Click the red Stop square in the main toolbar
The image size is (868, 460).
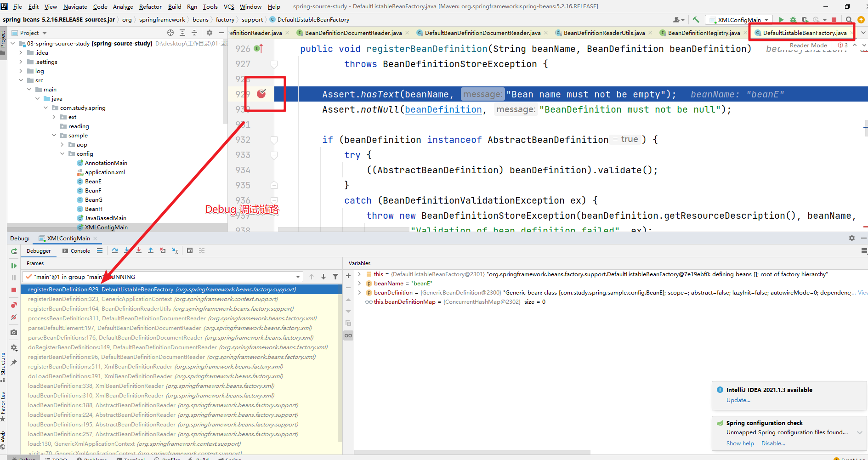(834, 20)
